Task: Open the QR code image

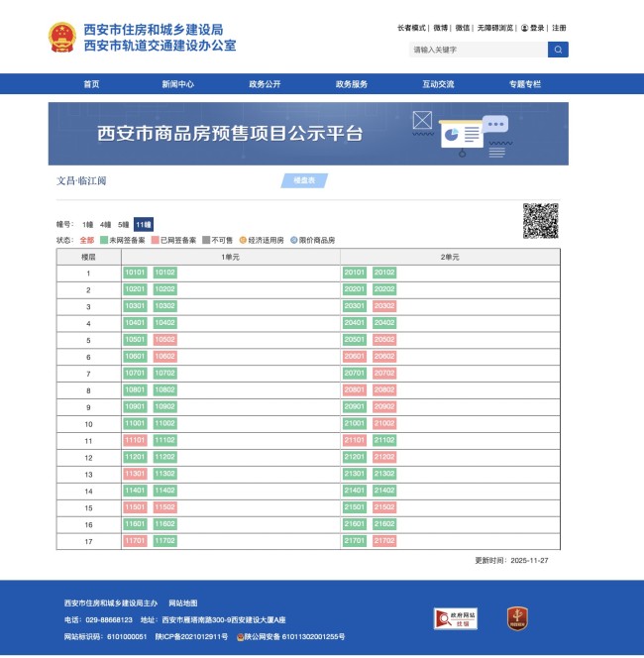Action: [x=540, y=221]
